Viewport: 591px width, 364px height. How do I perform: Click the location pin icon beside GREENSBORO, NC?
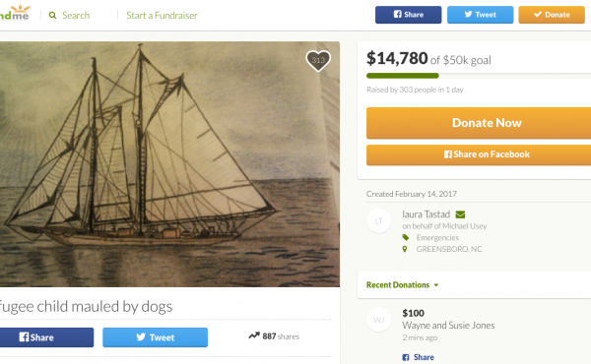pos(405,249)
